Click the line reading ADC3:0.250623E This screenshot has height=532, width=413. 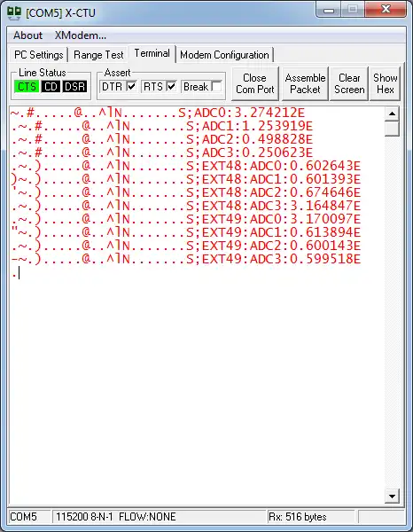tap(161, 153)
